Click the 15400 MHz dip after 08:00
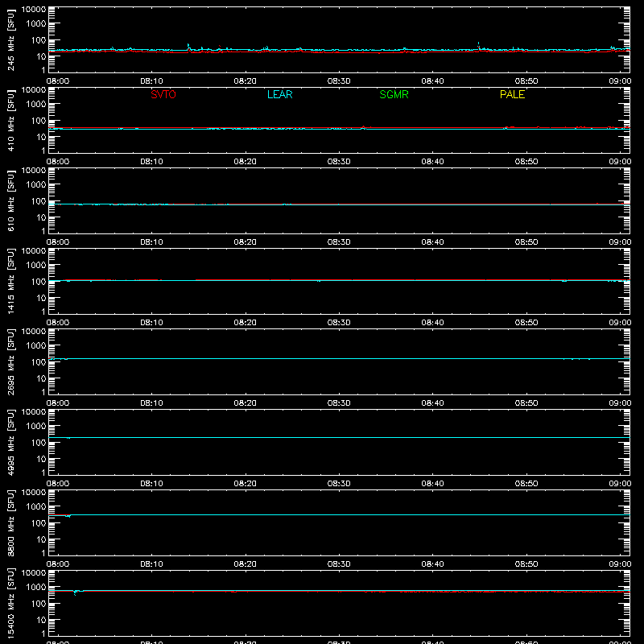The width and height of the screenshot is (644, 644). pos(75,592)
